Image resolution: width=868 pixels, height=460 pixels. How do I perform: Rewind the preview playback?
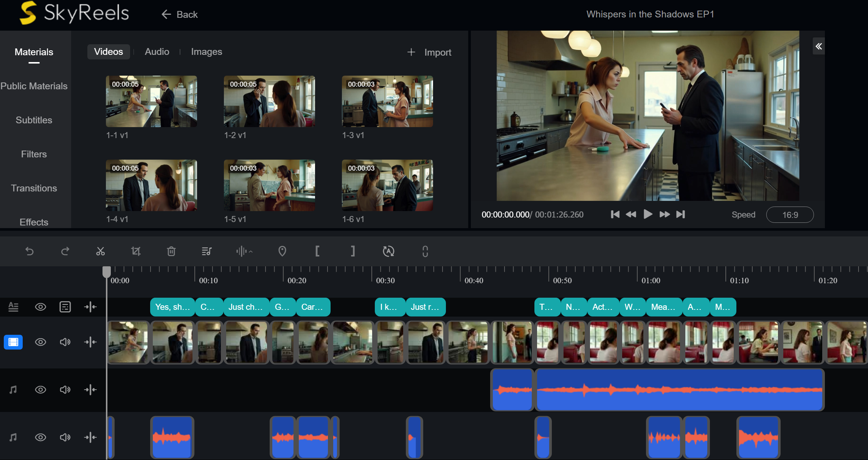pyautogui.click(x=631, y=214)
